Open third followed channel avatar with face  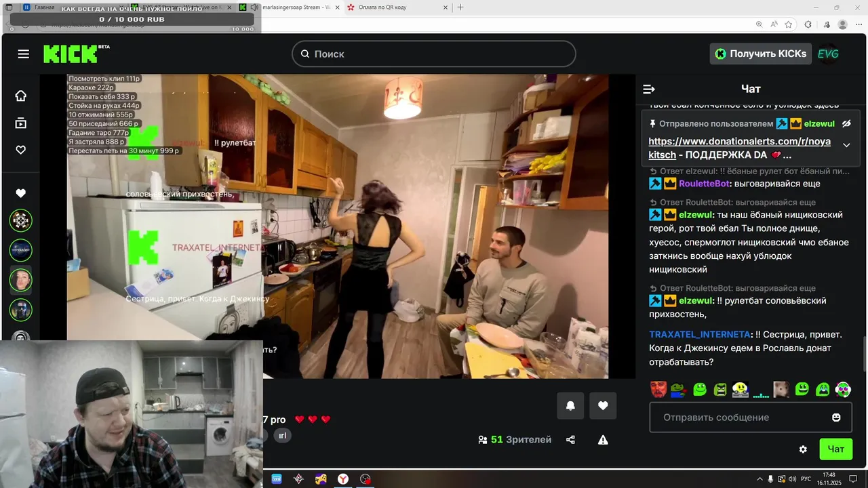point(21,280)
